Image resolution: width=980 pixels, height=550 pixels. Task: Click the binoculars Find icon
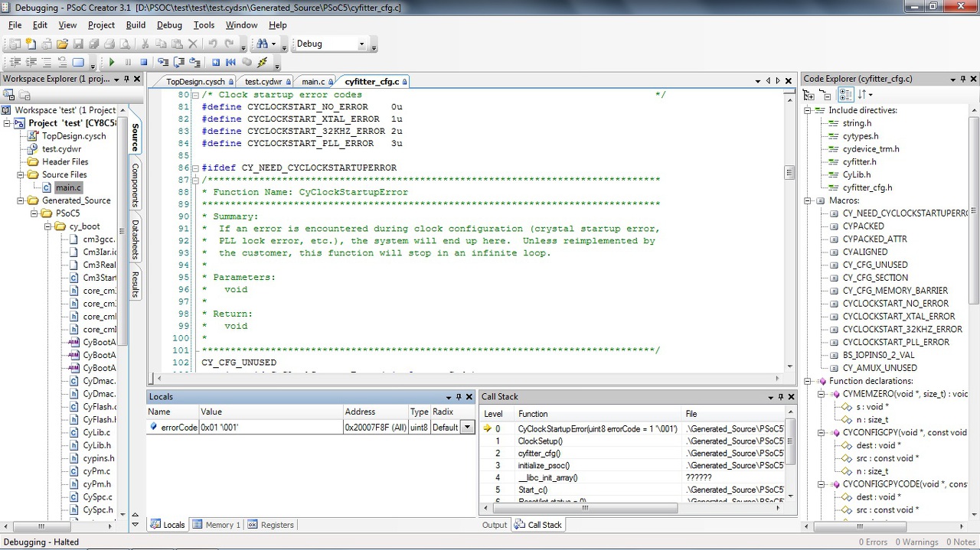click(263, 44)
